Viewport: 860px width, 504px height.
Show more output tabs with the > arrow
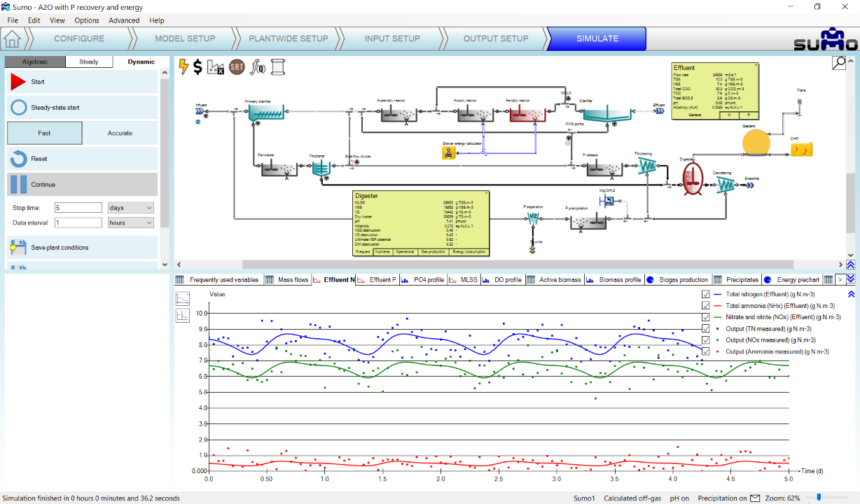[x=840, y=279]
